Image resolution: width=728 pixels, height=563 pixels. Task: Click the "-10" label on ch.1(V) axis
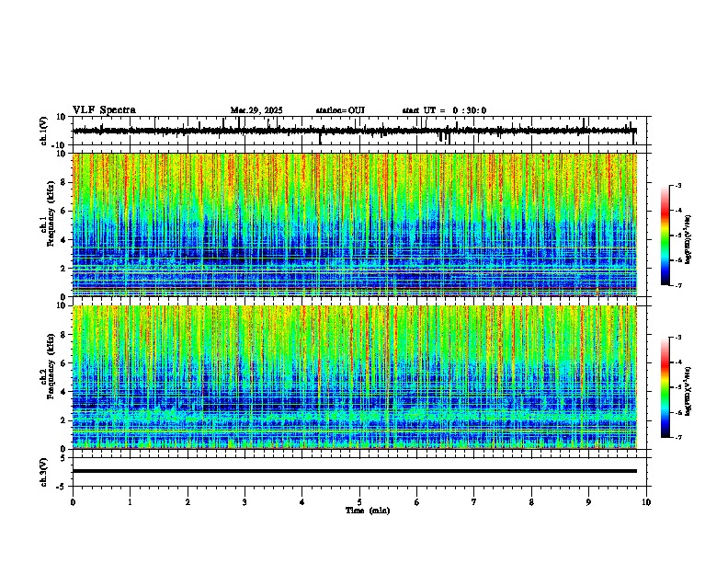click(x=60, y=145)
